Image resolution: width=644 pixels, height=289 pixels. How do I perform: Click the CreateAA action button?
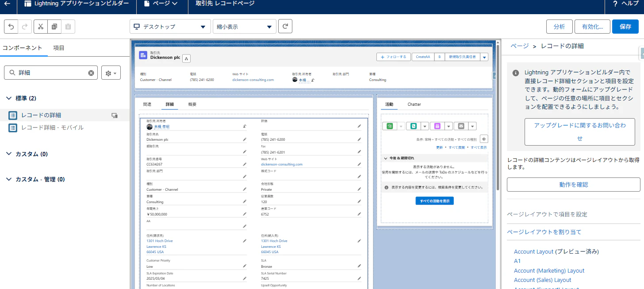[x=423, y=57]
